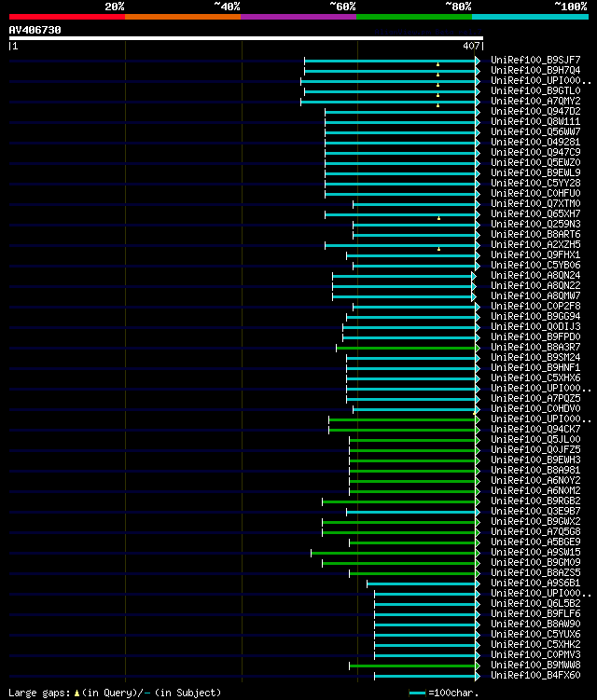Select the UniRef100_Q3E9B7 label
This screenshot has width=597, height=700.
tap(535, 512)
